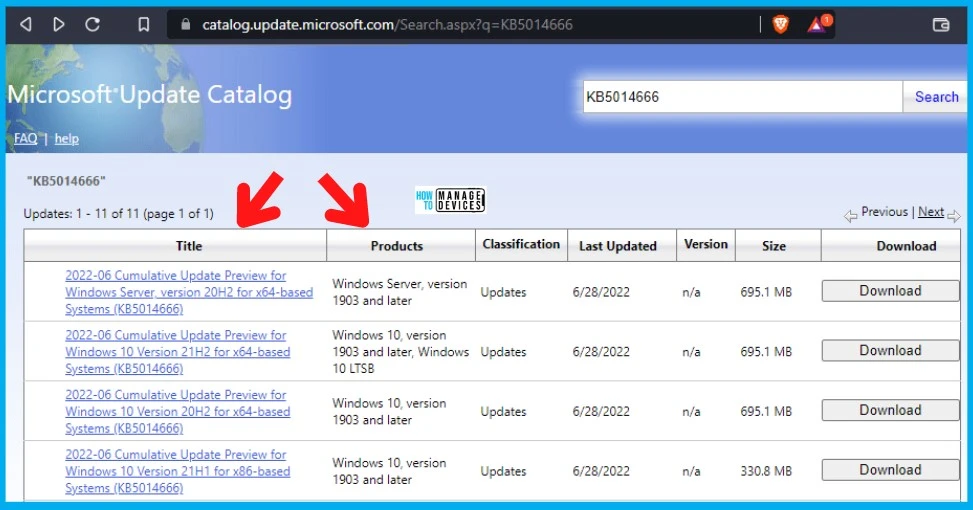Open Windows Server 20H2 x64 update link

[189, 292]
